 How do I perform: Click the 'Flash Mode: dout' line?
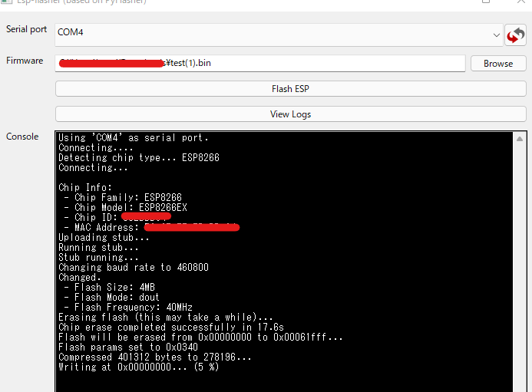[111, 298]
